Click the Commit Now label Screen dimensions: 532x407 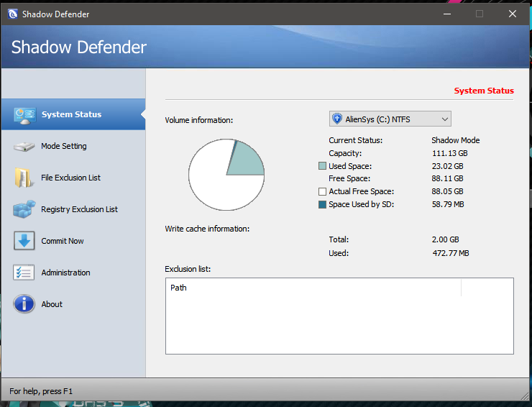(x=63, y=241)
